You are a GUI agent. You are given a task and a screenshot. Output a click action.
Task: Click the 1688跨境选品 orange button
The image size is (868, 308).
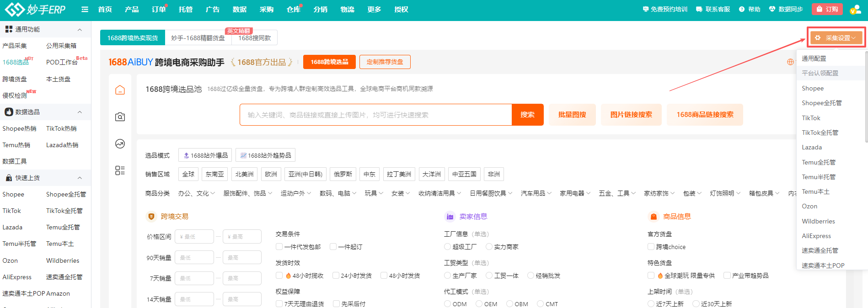[329, 62]
